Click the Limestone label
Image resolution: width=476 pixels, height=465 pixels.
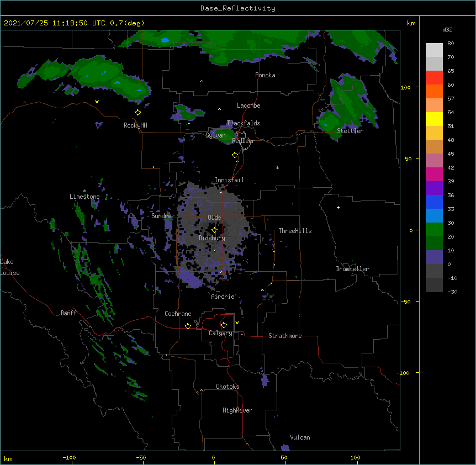tap(84, 197)
